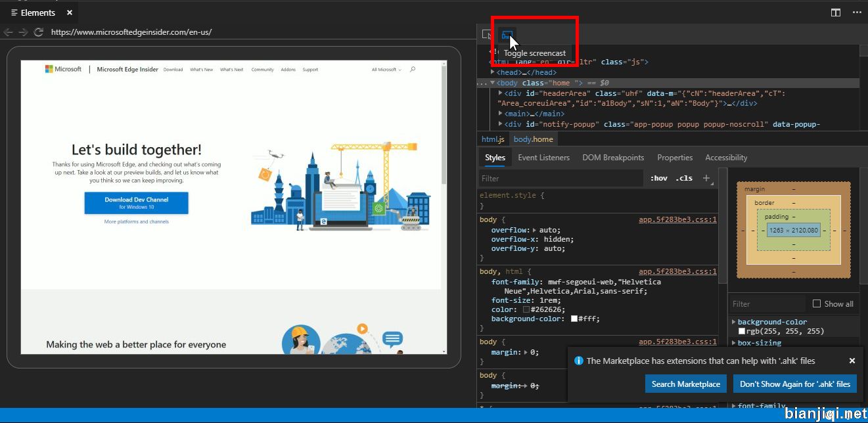The width and height of the screenshot is (868, 423).
Task: Close the Elements editor tab
Action: pos(70,12)
